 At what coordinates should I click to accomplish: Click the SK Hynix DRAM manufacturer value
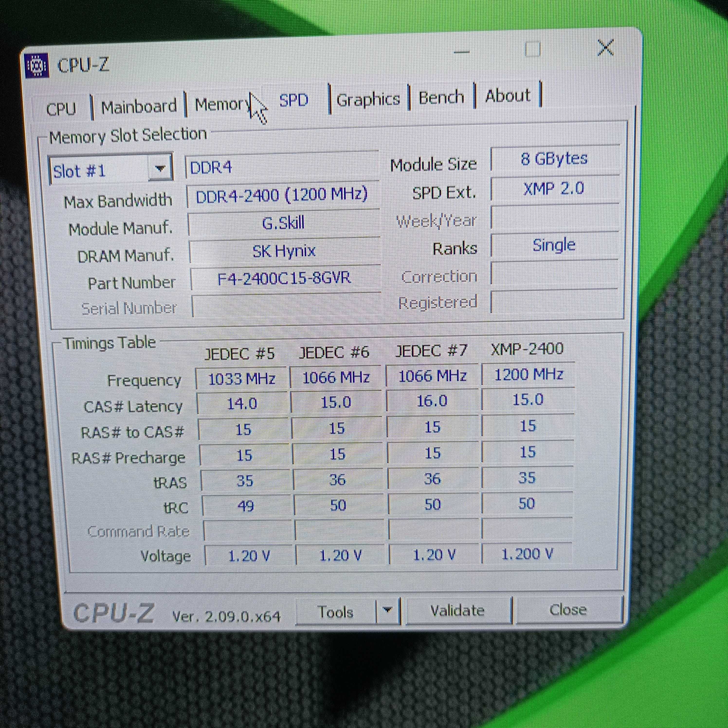click(284, 251)
